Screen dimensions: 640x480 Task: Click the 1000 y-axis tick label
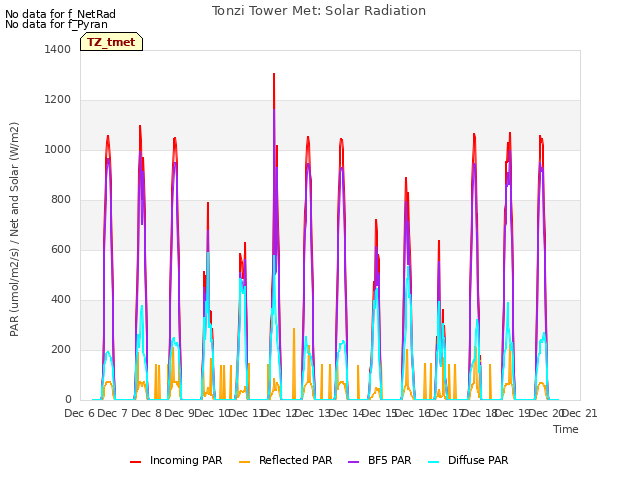pos(58,149)
